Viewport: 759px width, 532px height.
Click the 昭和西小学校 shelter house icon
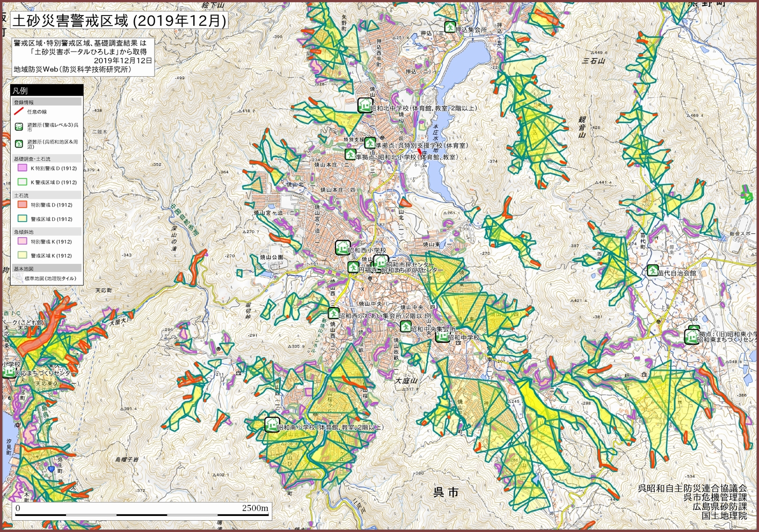(342, 248)
